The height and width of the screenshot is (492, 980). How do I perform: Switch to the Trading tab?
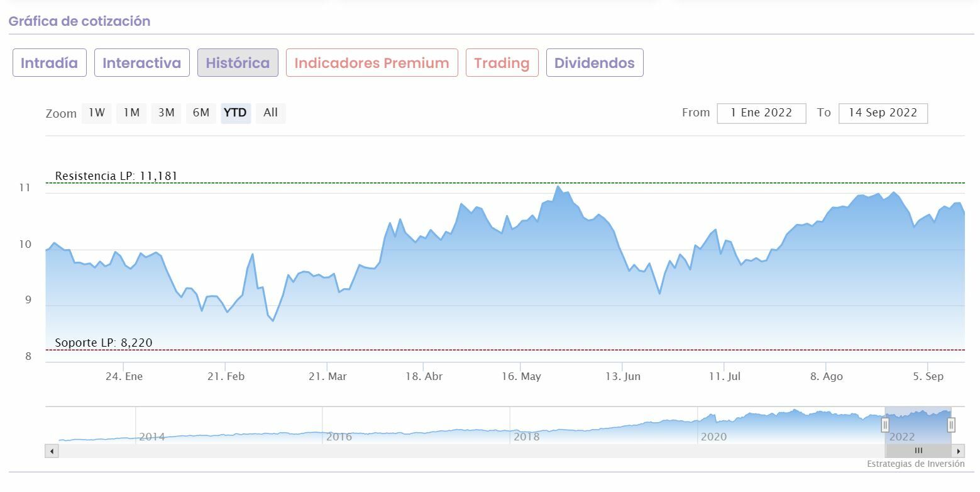coord(502,63)
